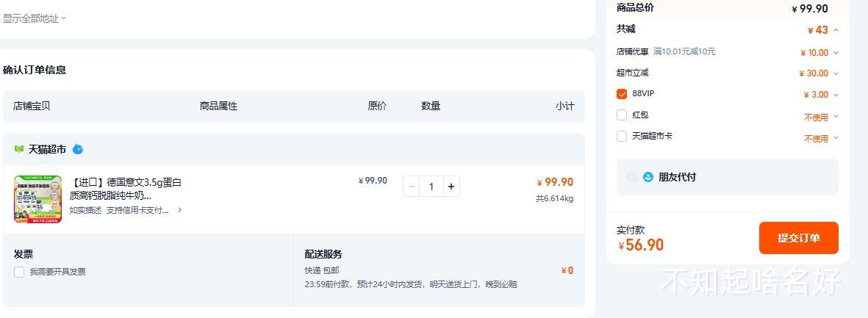Click the blue badge beside 天猫超市

click(x=77, y=149)
